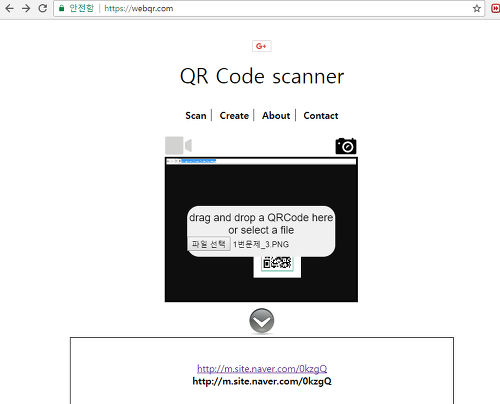Image resolution: width=500 pixels, height=404 pixels.
Task: Open the Contact menu item
Action: [321, 116]
